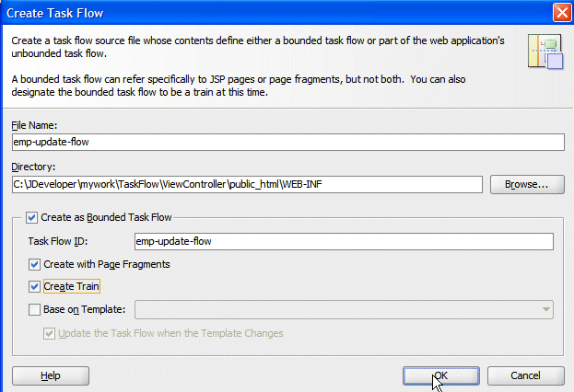This screenshot has width=574, height=392.
Task: Click the Directory path field
Action: point(247,184)
